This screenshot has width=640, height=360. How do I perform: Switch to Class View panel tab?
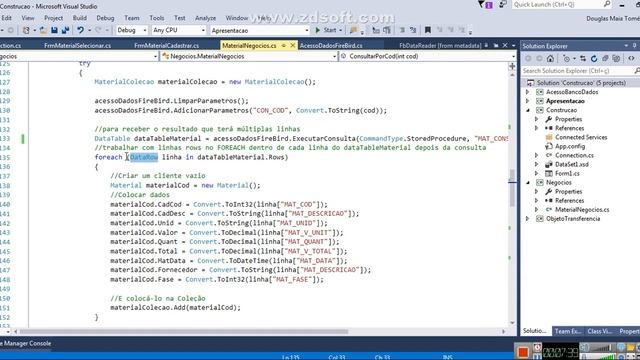pos(600,331)
